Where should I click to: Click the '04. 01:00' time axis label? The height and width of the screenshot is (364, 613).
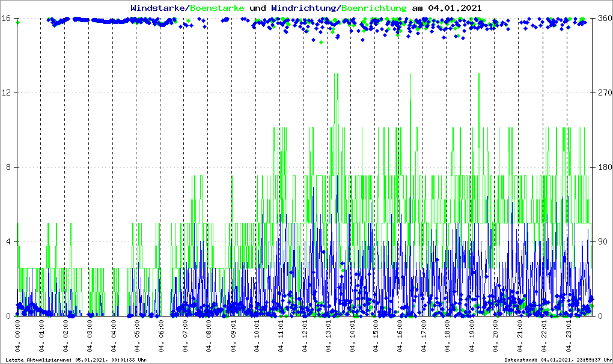coord(41,336)
